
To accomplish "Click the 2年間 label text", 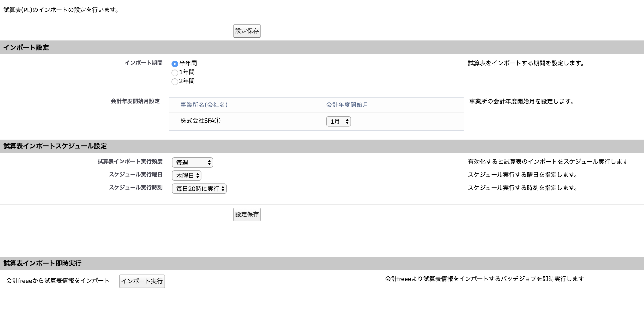I will 187,81.
